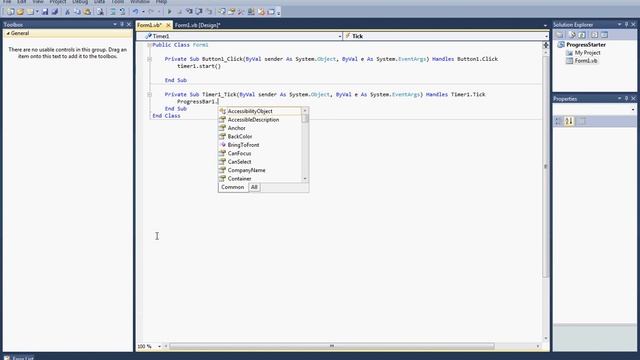The height and width of the screenshot is (360, 640).
Task: Select CanFocus in IntelliSense list
Action: pos(260,153)
